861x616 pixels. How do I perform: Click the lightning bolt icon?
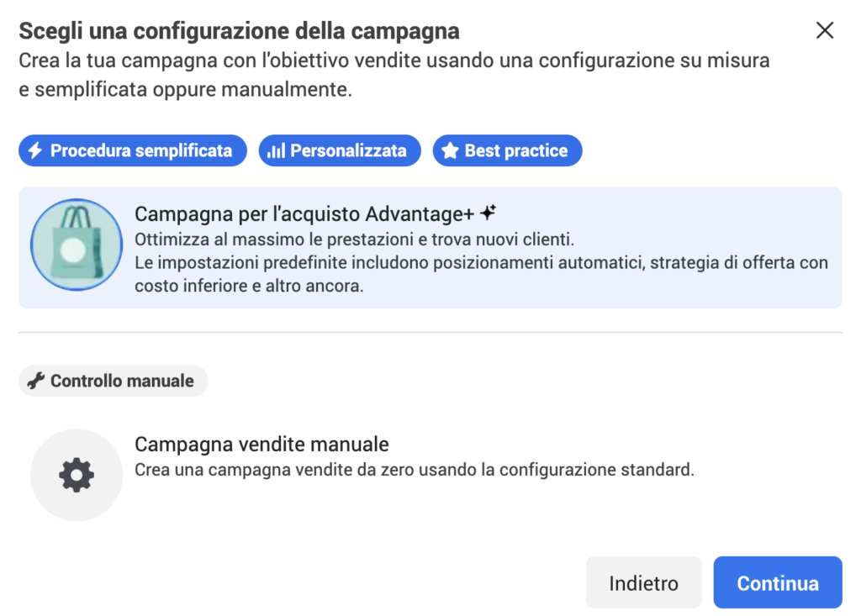pos(35,151)
